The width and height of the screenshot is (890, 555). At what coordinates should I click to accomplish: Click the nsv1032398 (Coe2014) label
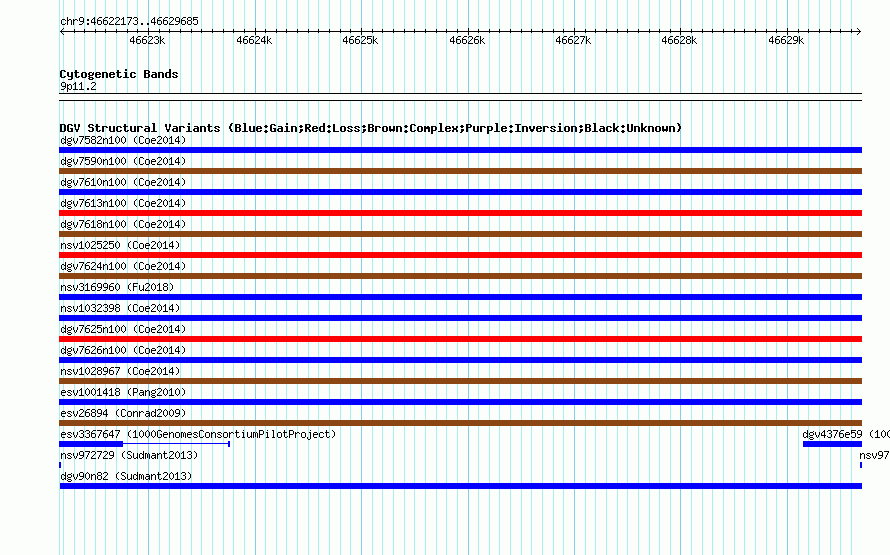coord(120,308)
